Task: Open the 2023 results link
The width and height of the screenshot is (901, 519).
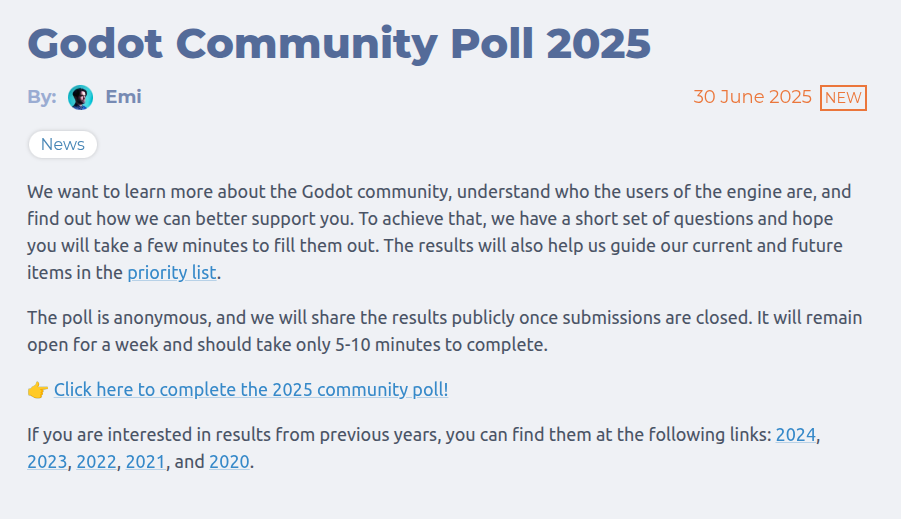Action: coord(47,463)
